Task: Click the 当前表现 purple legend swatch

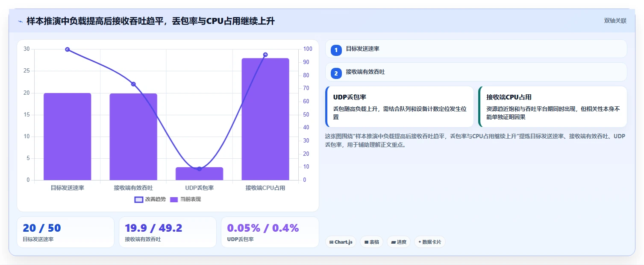Action: coord(174,199)
